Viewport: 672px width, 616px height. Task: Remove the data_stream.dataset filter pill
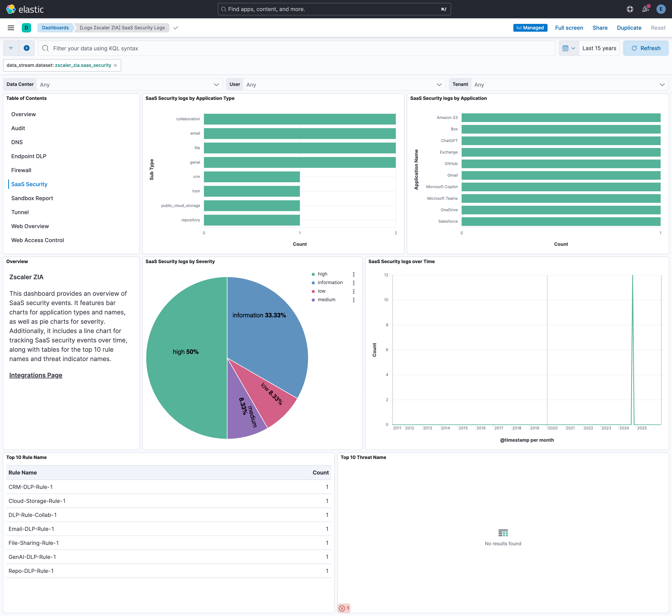115,65
